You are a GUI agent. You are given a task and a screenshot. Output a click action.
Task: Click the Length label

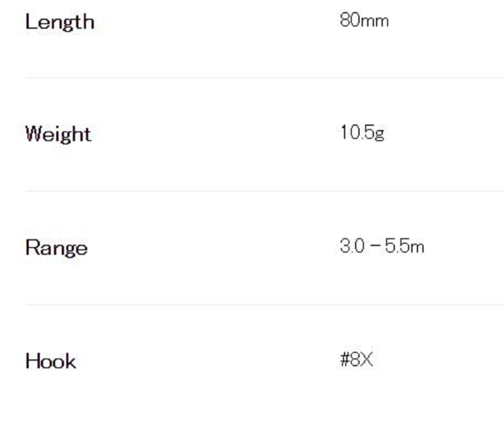[x=60, y=23]
